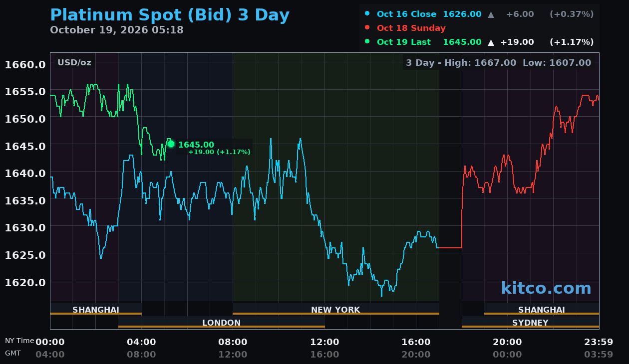The image size is (629, 364).
Task: Select the 'Platinum Spot (Bid) 3 Day' title
Action: [170, 15]
